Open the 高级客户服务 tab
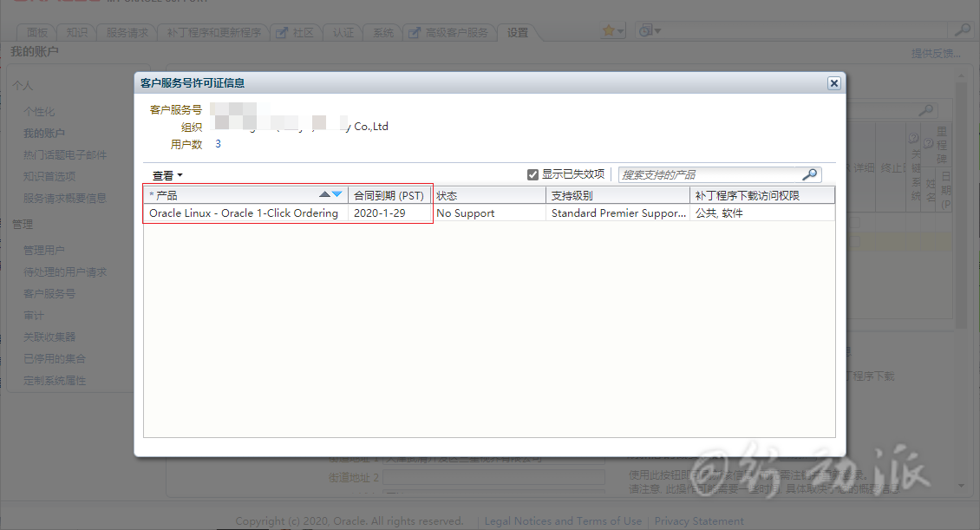The image size is (980, 530). tap(448, 32)
